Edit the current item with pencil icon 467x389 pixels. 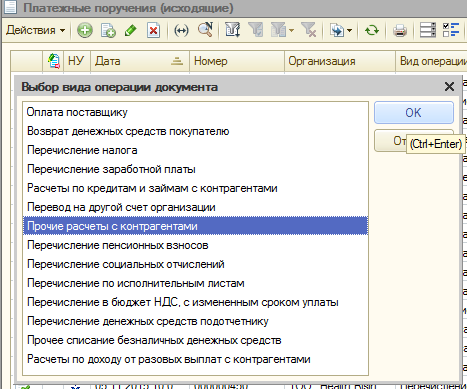pos(131,30)
